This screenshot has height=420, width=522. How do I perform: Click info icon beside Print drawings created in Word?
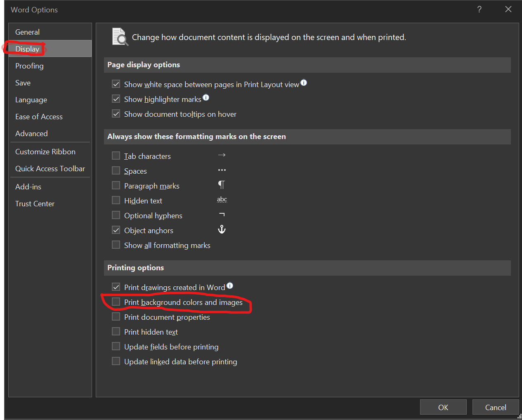click(230, 286)
